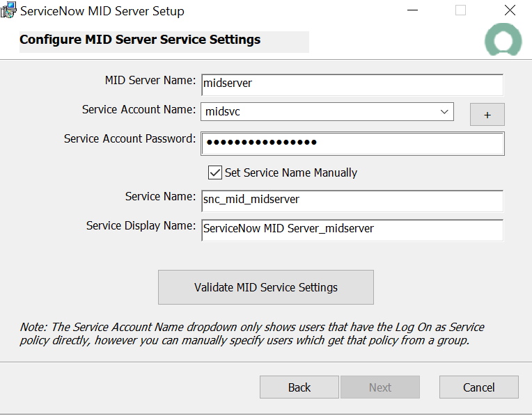Close the MID Server Setup window
This screenshot has width=532, height=418.
click(510, 10)
